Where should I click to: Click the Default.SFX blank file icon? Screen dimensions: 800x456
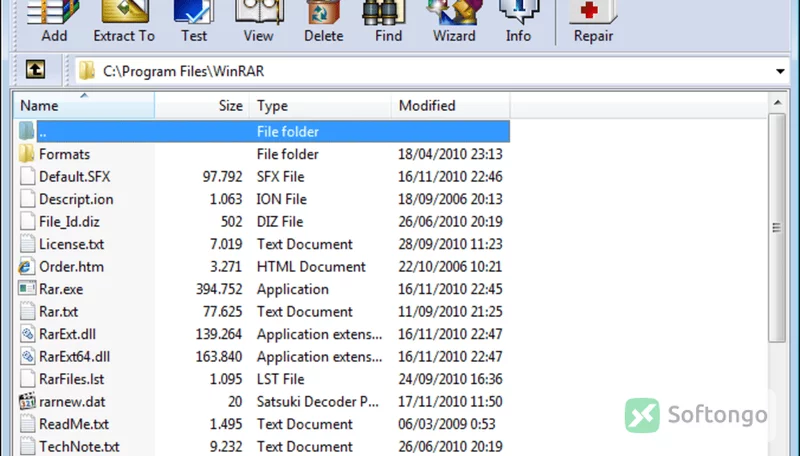27,176
